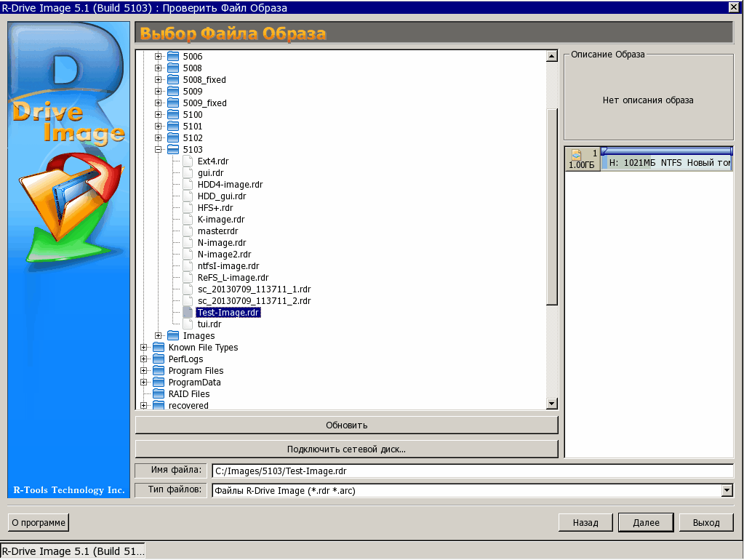Select the N-image.rdr file
Screen dimensions: 744x560
(x=222, y=242)
